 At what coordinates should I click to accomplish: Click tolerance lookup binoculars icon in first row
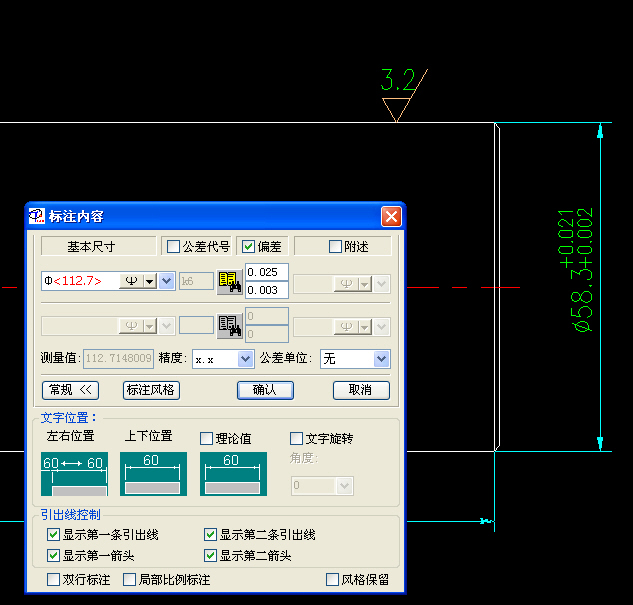[x=229, y=282]
